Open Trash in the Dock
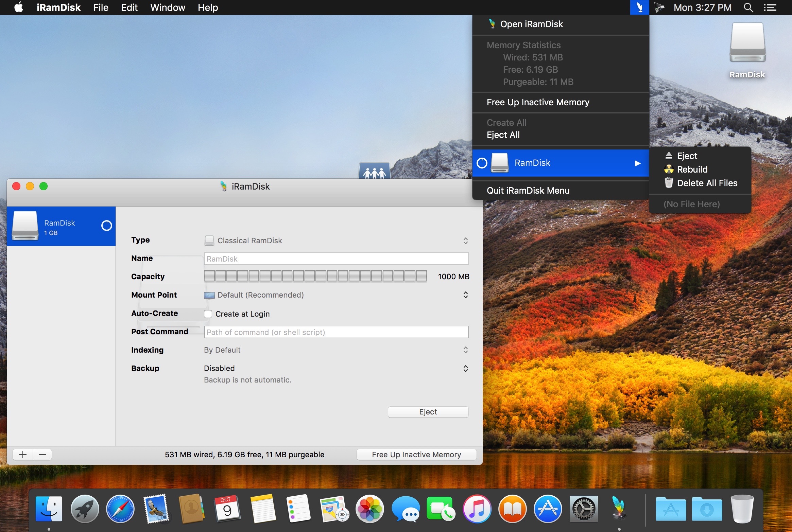 [x=742, y=509]
